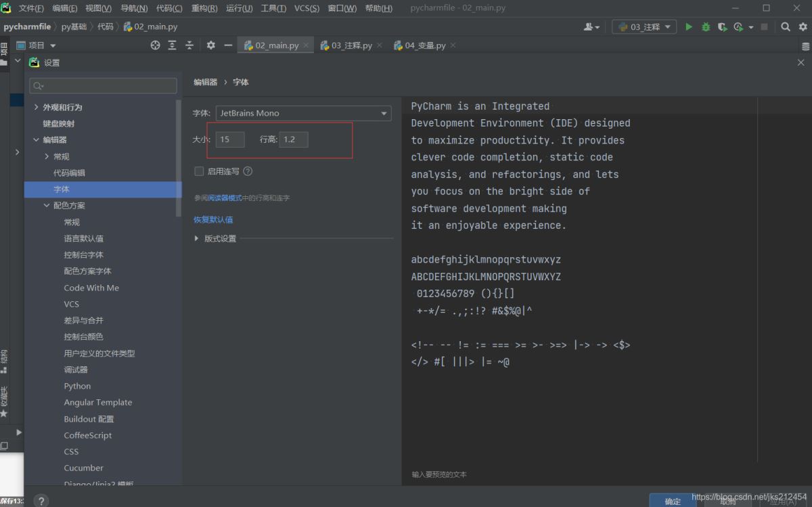Image resolution: width=812 pixels, height=507 pixels.
Task: Open help with the question mark button
Action: [x=41, y=501]
